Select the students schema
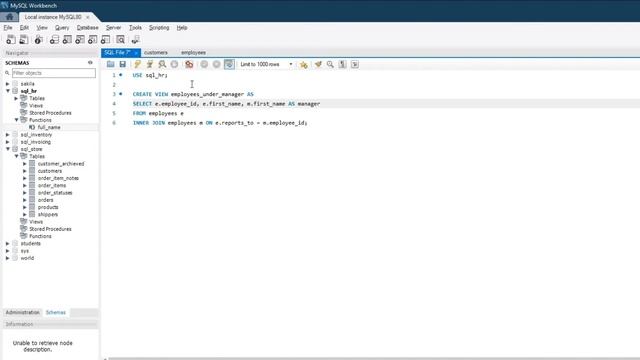640x360 pixels. tap(31, 244)
